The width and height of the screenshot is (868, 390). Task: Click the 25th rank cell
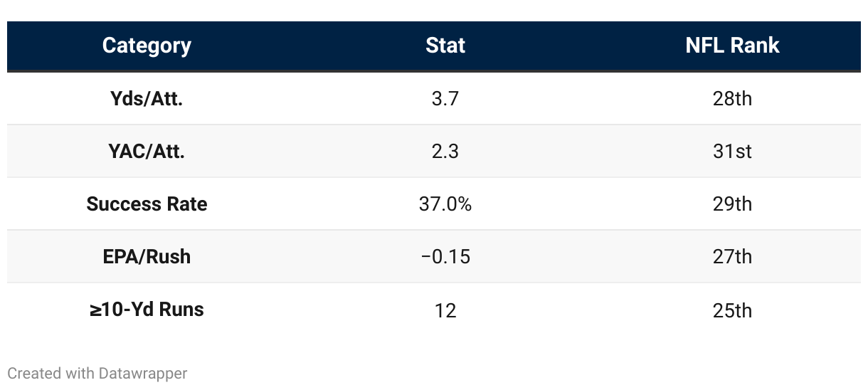tap(732, 310)
